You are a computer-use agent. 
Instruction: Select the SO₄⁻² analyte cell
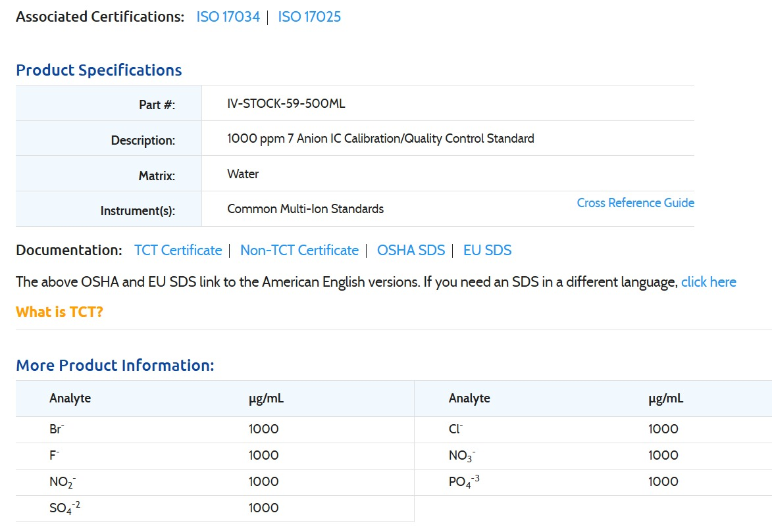tap(64, 508)
